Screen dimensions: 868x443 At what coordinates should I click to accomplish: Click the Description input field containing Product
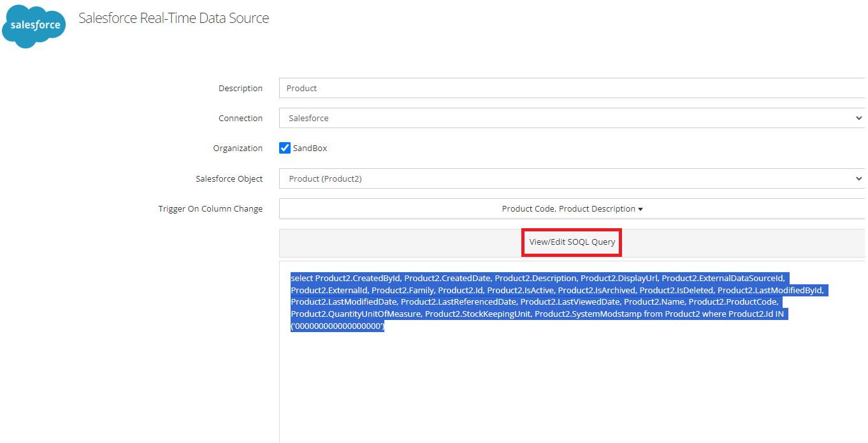(x=573, y=88)
